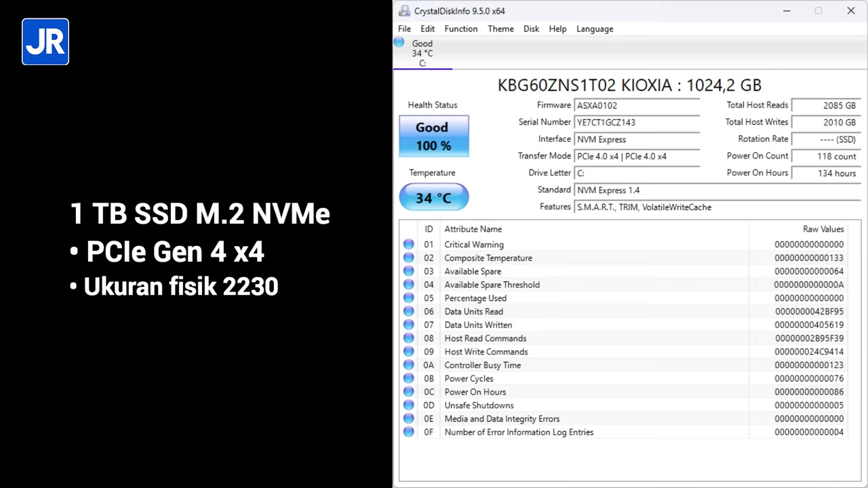Click the Total Host Writes value 2010 GB
This screenshot has width=868, height=488.
(826, 123)
